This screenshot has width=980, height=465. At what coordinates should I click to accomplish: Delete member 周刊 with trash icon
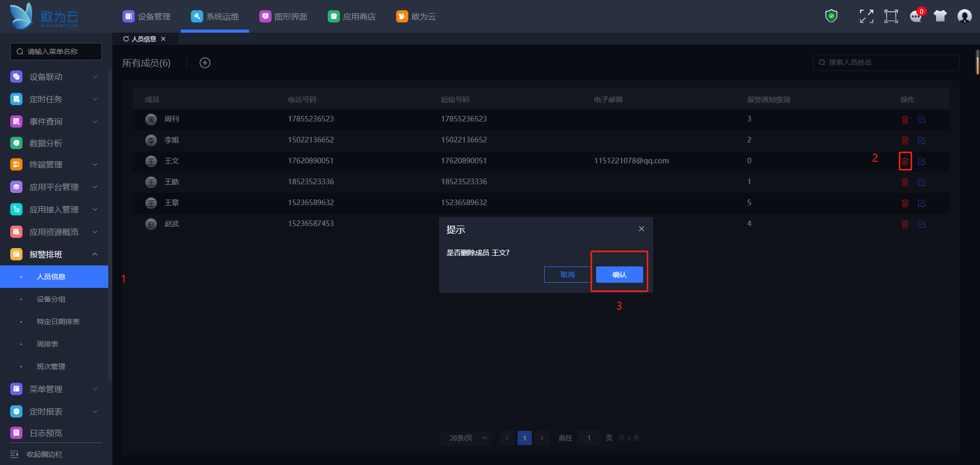pyautogui.click(x=905, y=119)
